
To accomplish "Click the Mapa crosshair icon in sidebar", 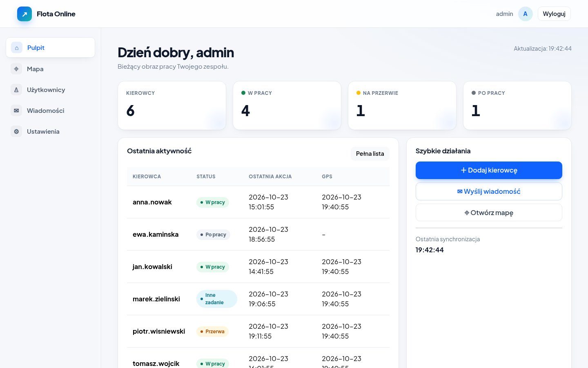I will pyautogui.click(x=16, y=69).
